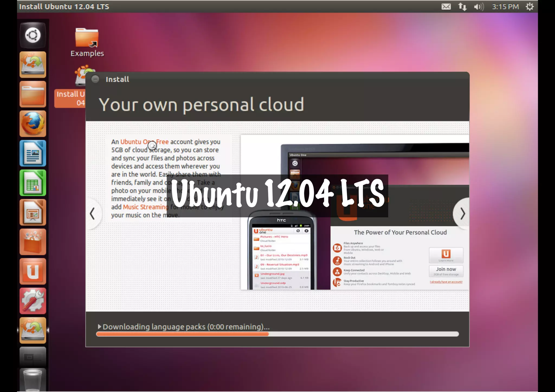Open the session power gear menu
The image size is (555, 392).
(530, 6)
